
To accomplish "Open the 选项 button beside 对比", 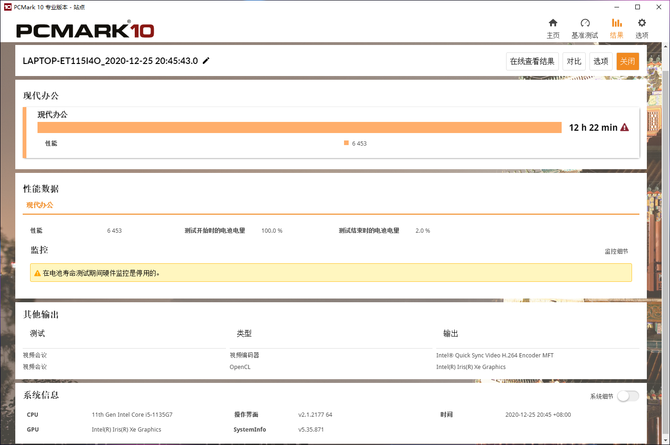I will click(x=600, y=61).
